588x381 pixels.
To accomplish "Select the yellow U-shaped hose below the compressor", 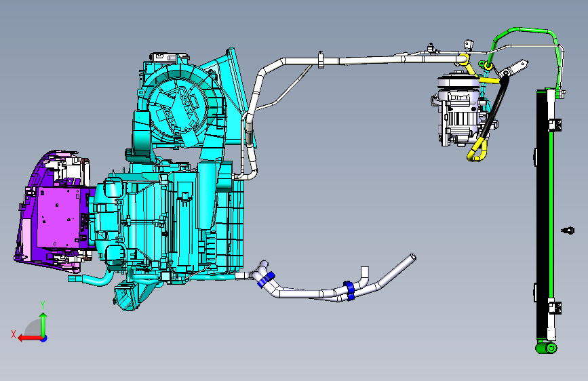I will [x=477, y=151].
